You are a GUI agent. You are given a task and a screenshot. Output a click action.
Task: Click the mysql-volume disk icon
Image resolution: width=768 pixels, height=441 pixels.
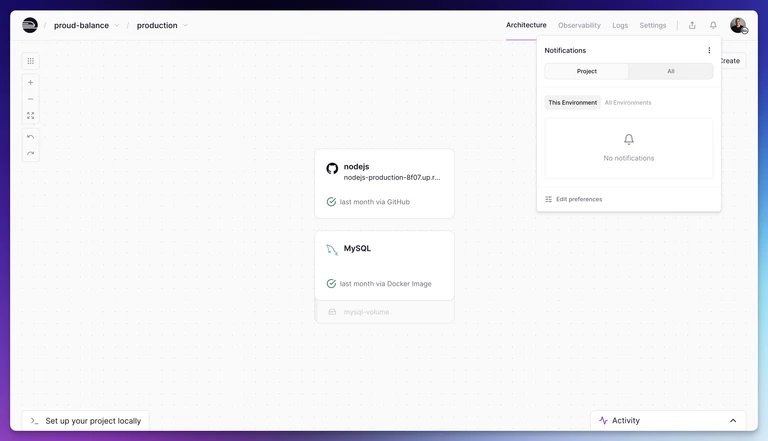click(x=332, y=312)
